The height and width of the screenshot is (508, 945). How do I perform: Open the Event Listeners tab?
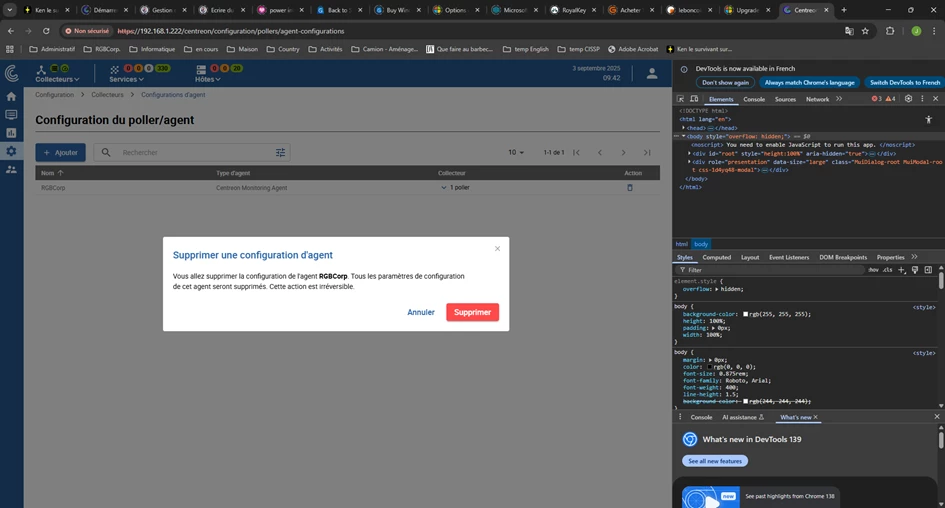pos(789,257)
